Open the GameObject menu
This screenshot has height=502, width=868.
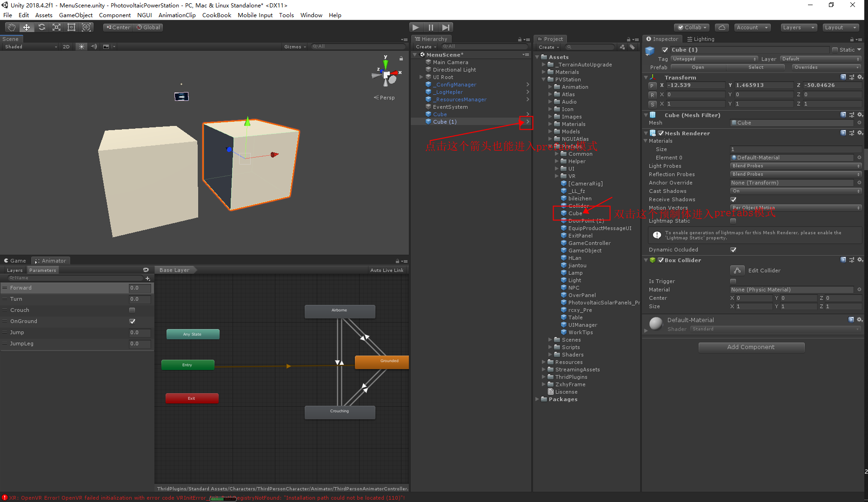pos(76,15)
